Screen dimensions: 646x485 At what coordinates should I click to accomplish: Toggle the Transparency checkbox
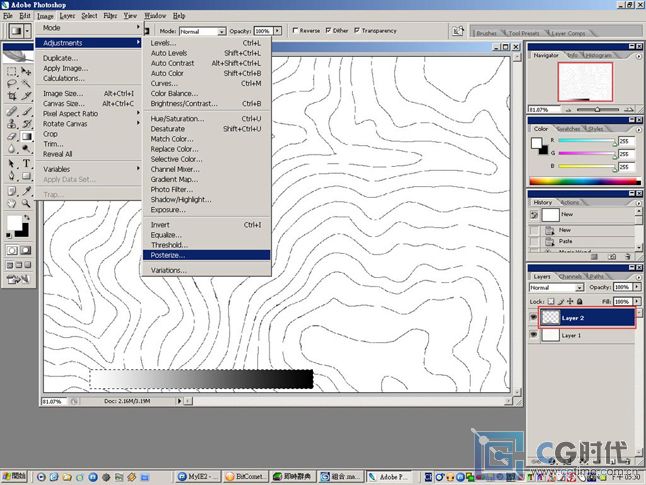point(357,30)
